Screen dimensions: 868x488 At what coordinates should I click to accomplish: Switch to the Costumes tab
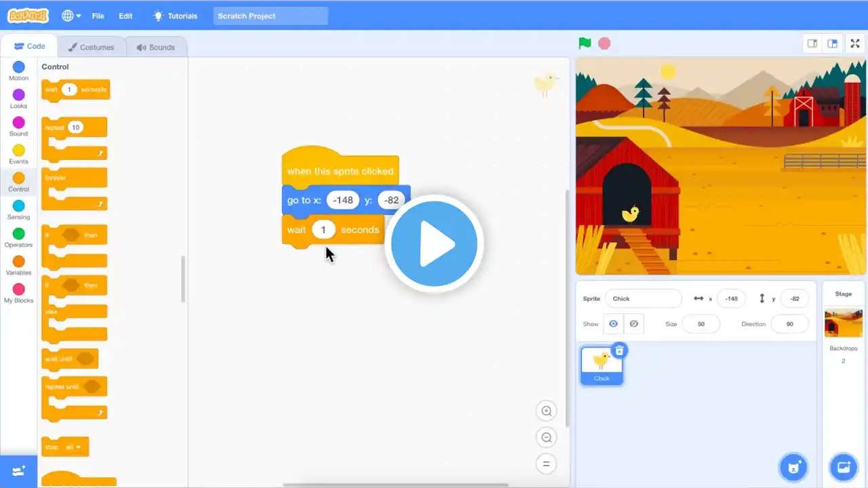92,47
